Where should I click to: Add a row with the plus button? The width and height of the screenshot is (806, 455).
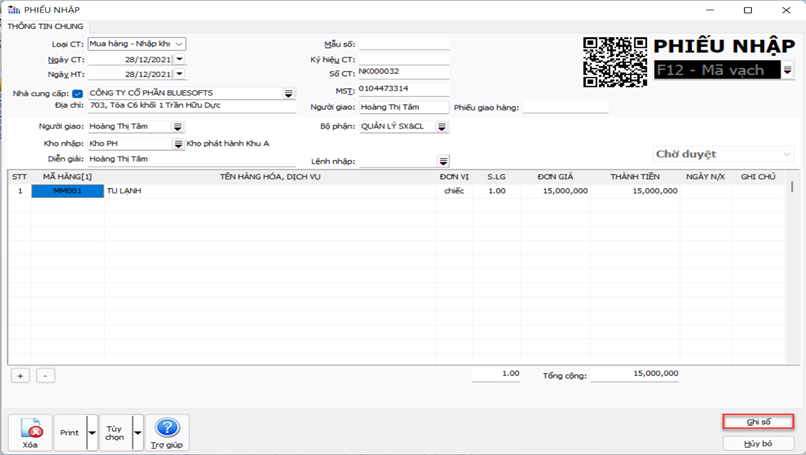tap(21, 376)
